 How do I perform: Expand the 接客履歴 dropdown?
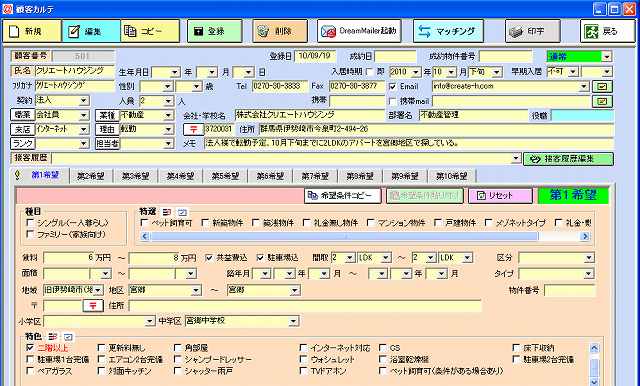[516, 158]
